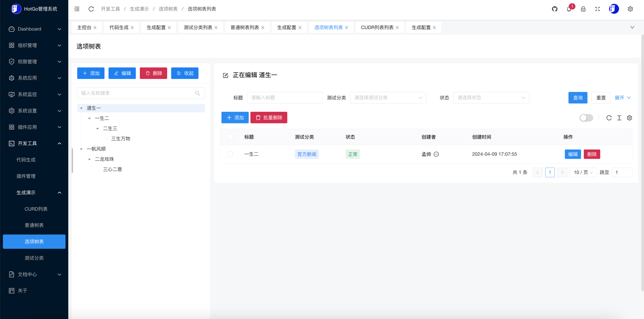Open CURD列表 in the sidebar
The width and height of the screenshot is (644, 319).
click(36, 209)
